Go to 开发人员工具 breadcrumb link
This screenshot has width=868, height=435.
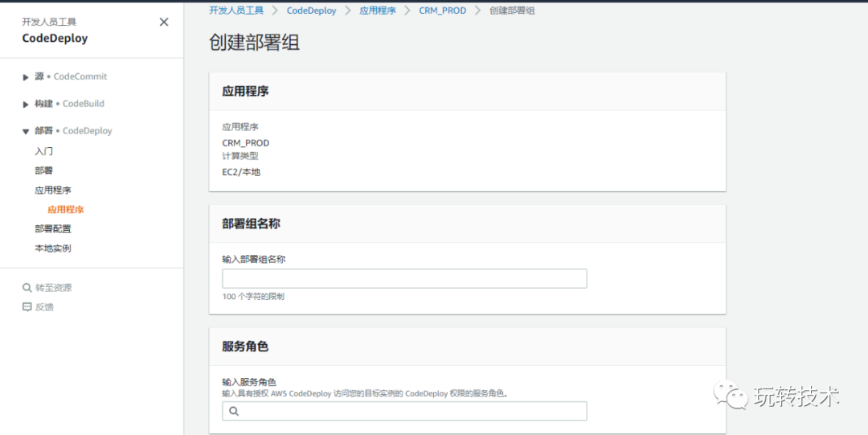coord(236,10)
